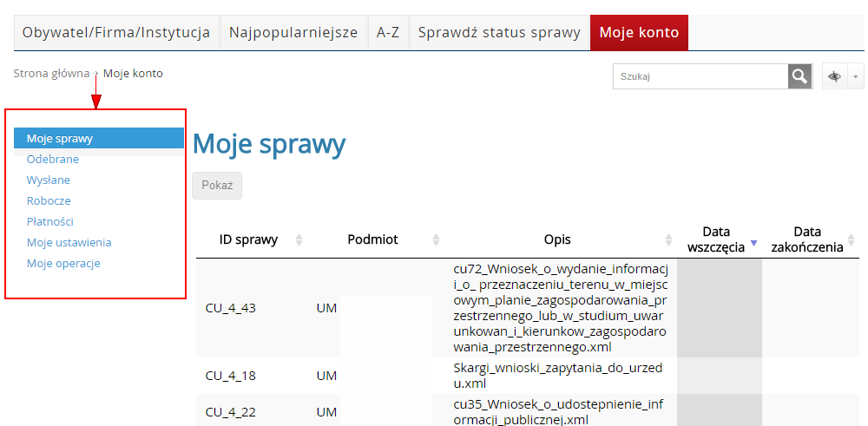Open the dropdown arrow beside eye icon
Viewport: 868px width, 426px height.
(x=856, y=76)
